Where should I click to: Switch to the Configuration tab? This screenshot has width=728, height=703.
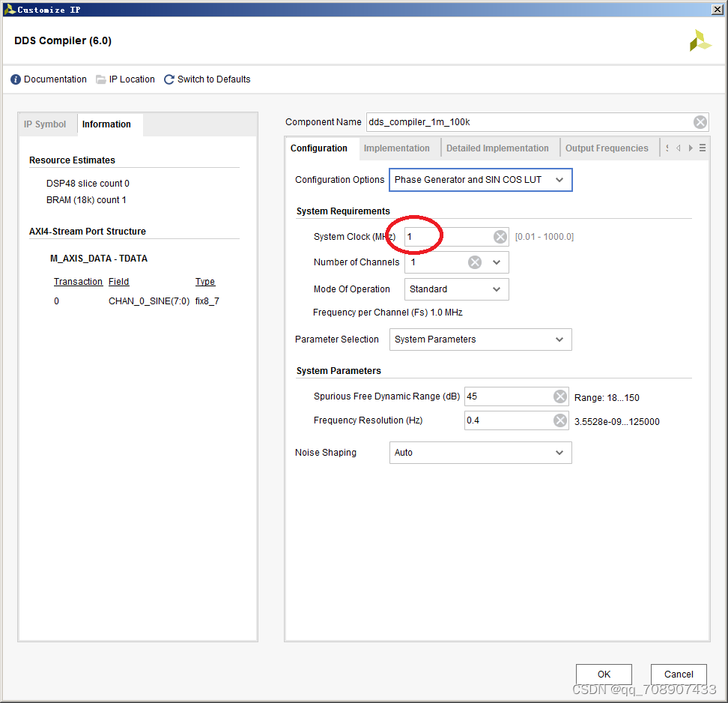pyautogui.click(x=319, y=148)
